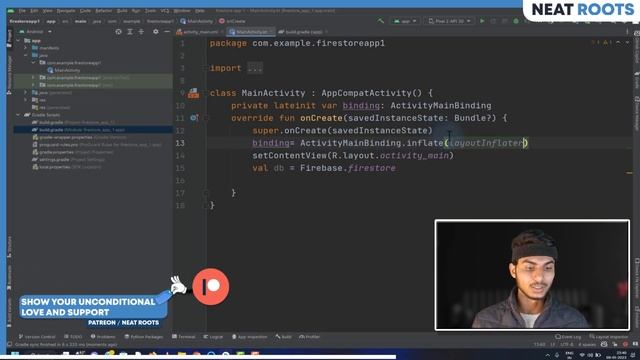Open the File menu
Image resolution: width=640 pixels, height=360 pixels.
(x=22, y=11)
